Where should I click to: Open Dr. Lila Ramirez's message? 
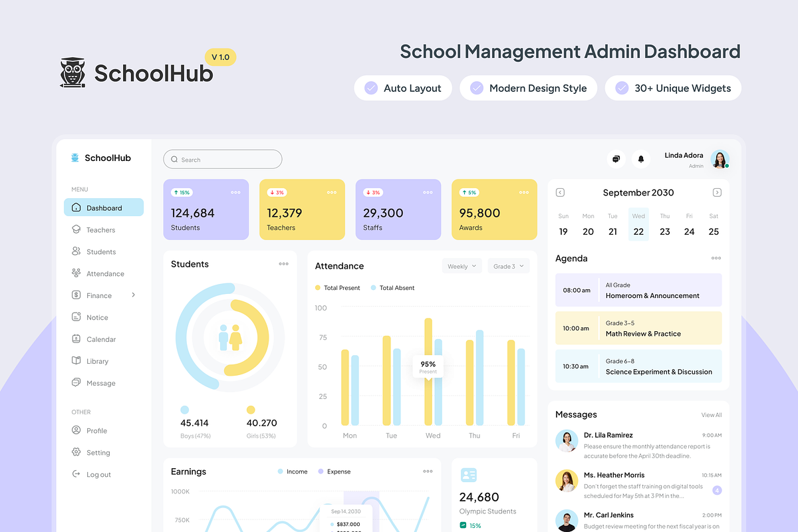tap(638, 445)
